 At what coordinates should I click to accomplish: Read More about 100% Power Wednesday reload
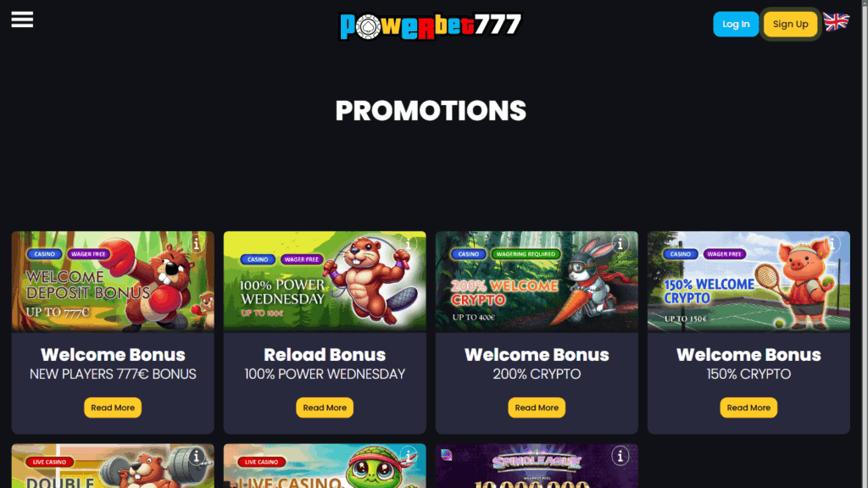325,408
